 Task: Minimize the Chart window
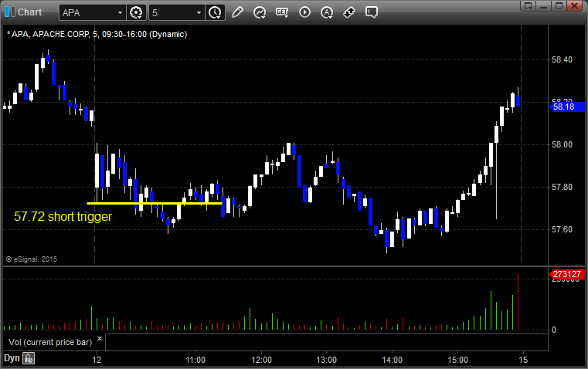[x=544, y=5]
